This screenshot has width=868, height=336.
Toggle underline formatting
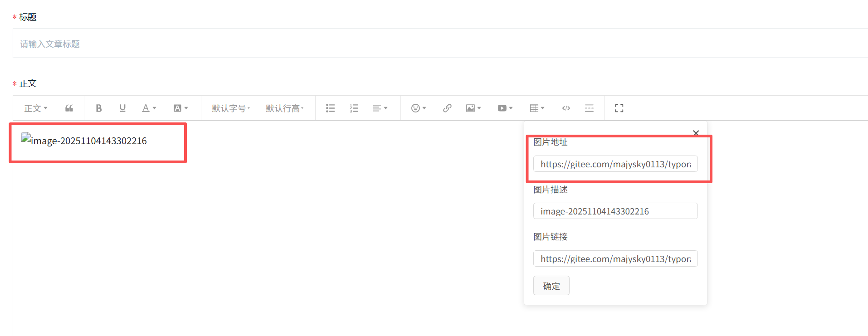122,108
